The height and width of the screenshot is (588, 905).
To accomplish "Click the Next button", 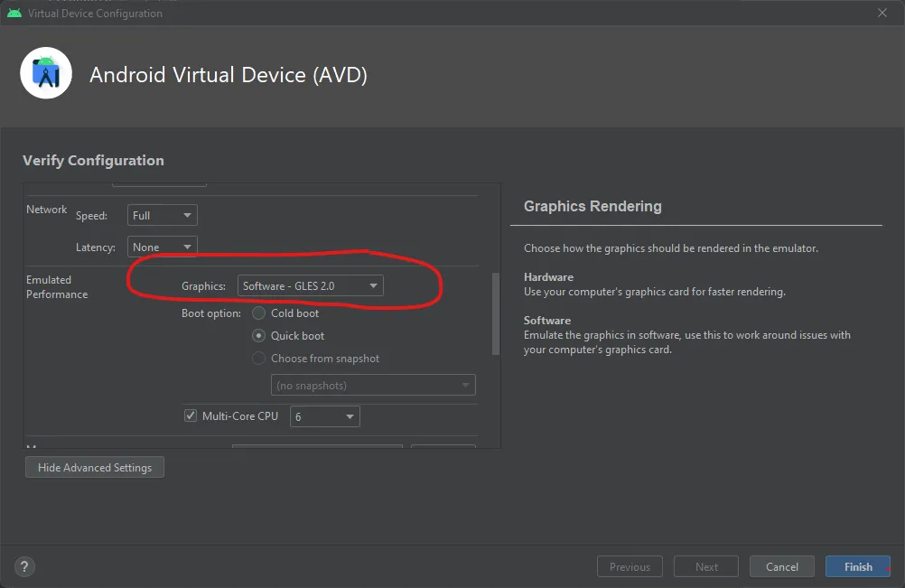I will click(x=706, y=566).
